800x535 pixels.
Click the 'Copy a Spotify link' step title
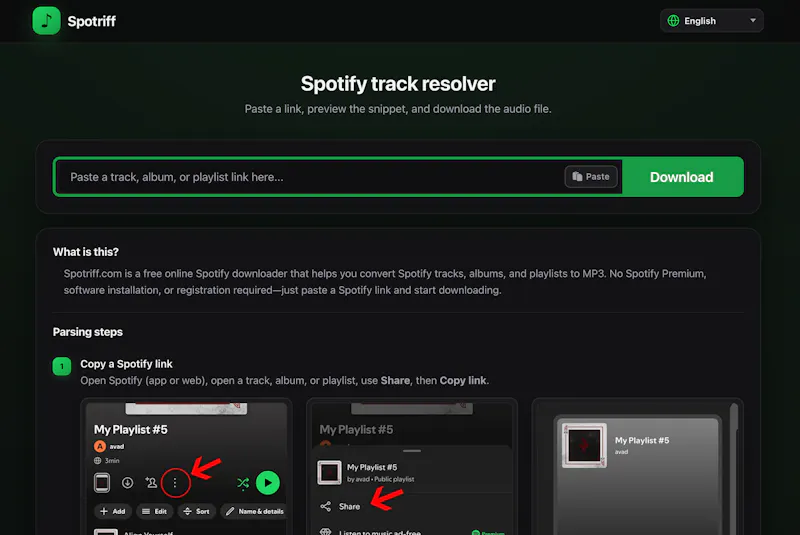(126, 364)
